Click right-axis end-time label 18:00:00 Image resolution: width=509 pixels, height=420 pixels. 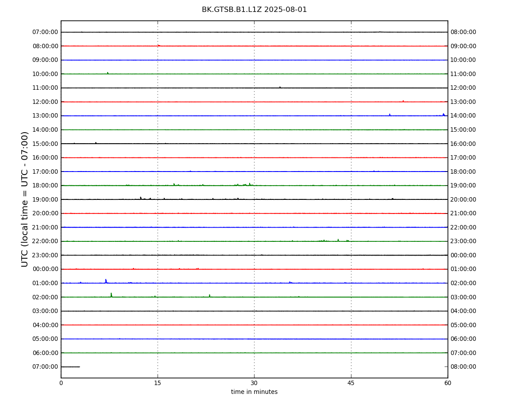463,172
